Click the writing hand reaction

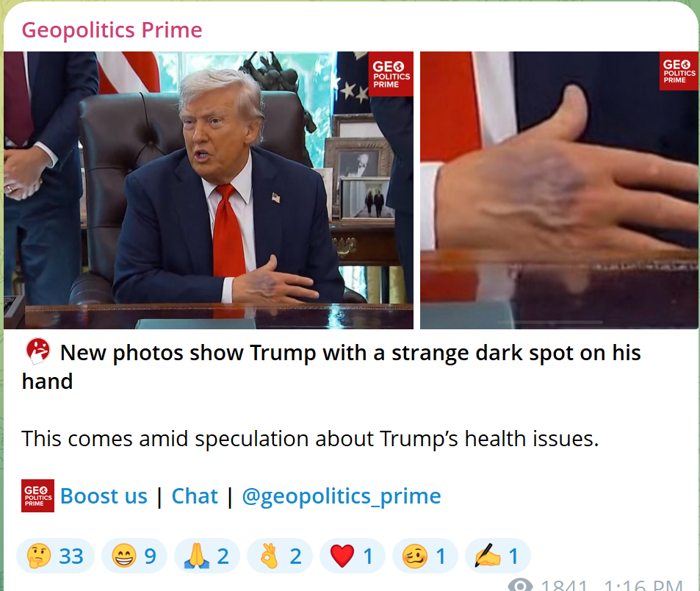[x=498, y=556]
